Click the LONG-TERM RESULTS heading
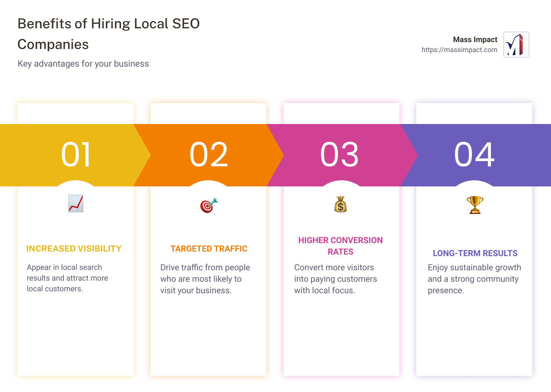 click(x=474, y=253)
